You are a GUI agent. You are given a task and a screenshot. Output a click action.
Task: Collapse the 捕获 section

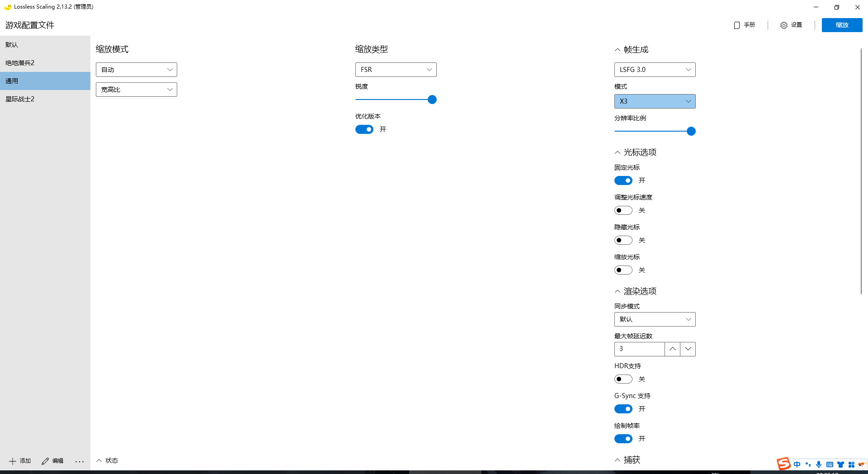(x=618, y=460)
